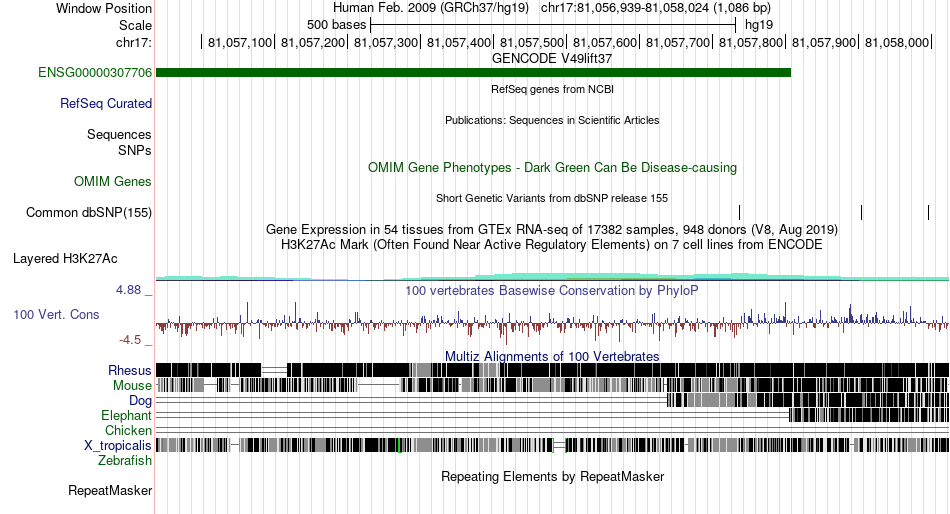
Task: Click the second dbSNP variant tick mark
Action: tap(862, 213)
